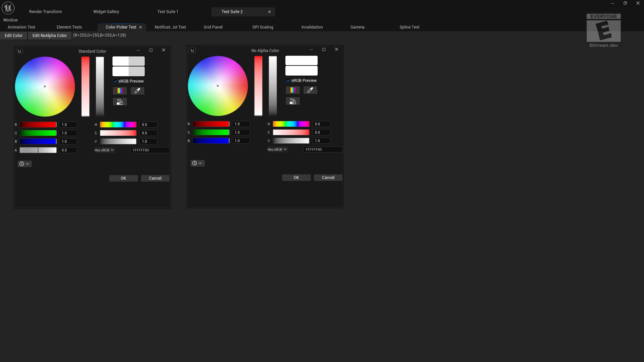644x362 pixels.
Task: Click the Edit Color button
Action: (x=14, y=36)
